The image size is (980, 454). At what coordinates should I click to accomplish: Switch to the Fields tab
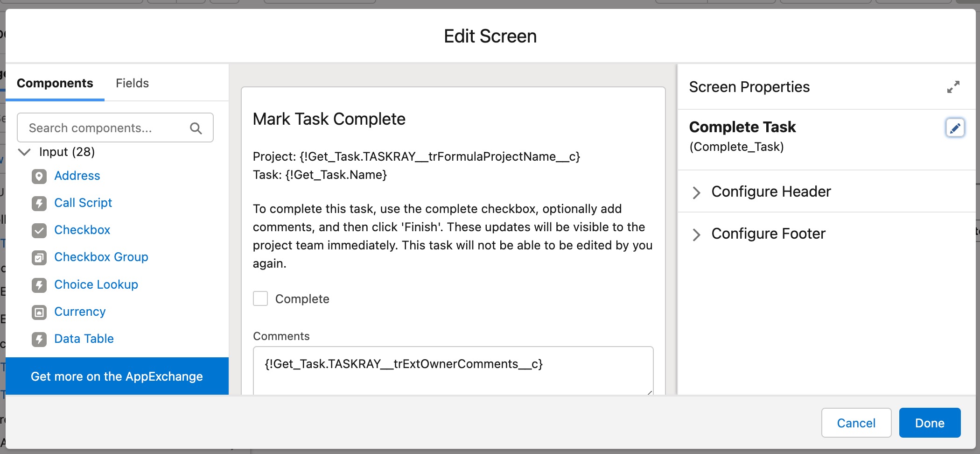tap(132, 83)
